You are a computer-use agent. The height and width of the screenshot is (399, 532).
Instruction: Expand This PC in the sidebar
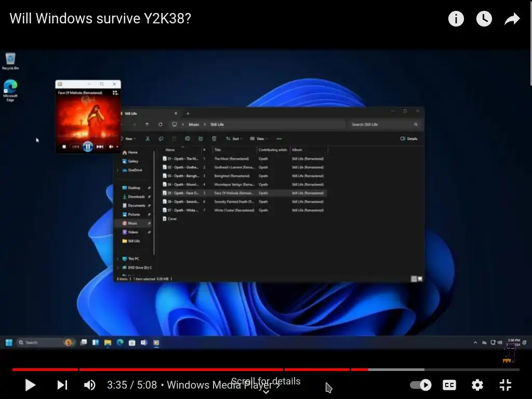(x=117, y=259)
